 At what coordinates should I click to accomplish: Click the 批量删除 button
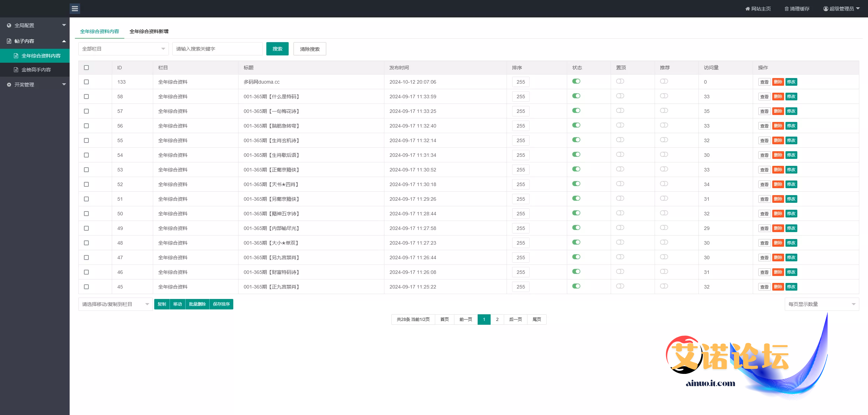(x=197, y=304)
